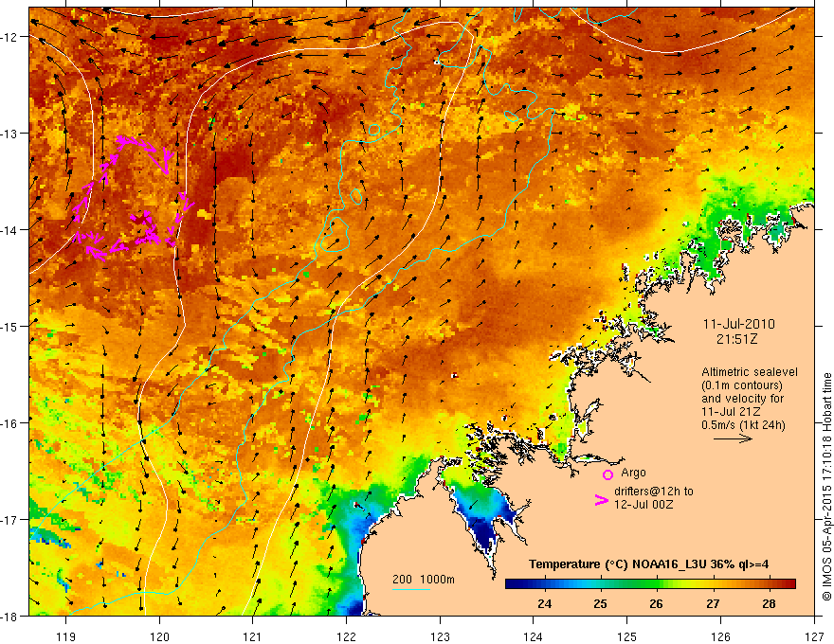Click colorbar tick label '26'

657,603
